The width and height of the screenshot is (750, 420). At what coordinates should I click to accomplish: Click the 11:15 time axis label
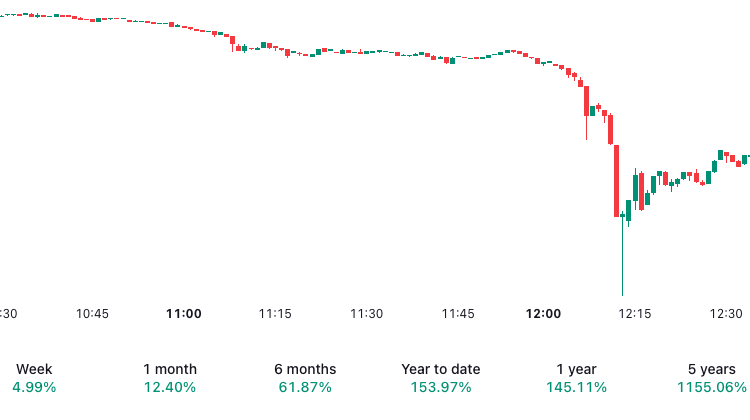coord(275,313)
